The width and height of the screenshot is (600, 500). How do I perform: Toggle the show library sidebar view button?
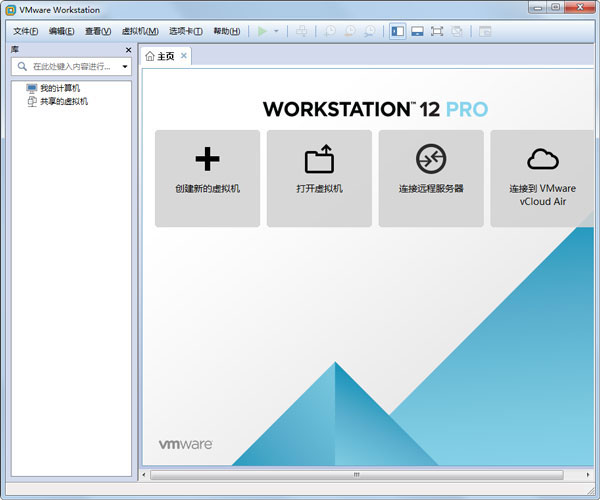398,31
